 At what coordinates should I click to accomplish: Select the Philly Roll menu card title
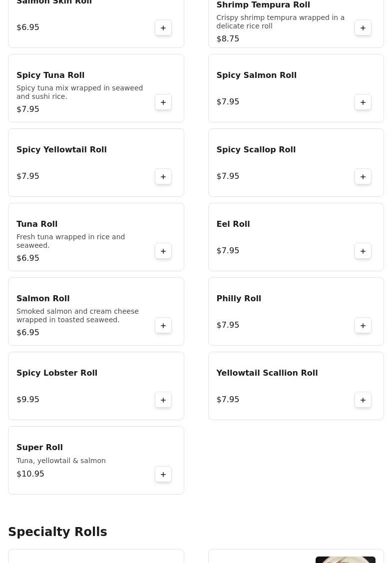[239, 298]
